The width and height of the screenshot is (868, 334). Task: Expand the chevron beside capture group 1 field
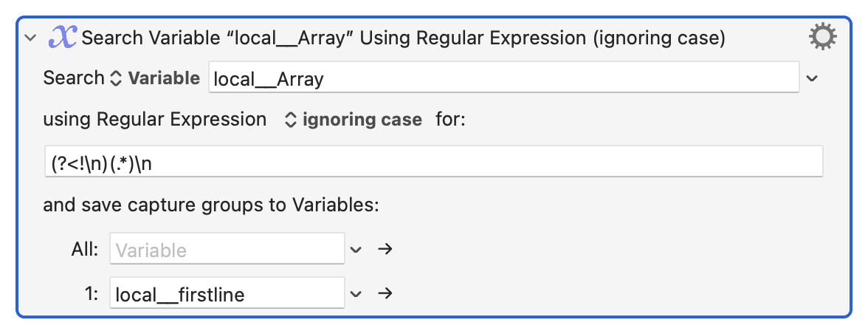356,293
